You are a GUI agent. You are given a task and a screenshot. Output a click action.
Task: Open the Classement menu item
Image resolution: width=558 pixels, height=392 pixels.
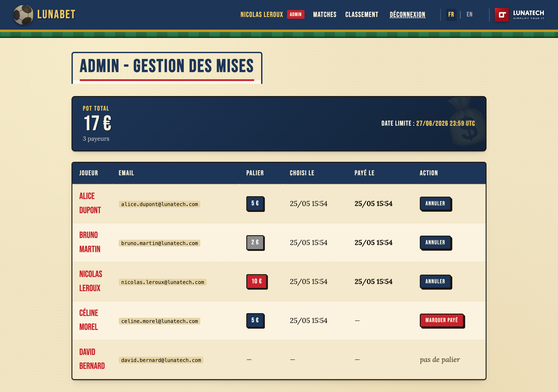coord(362,15)
